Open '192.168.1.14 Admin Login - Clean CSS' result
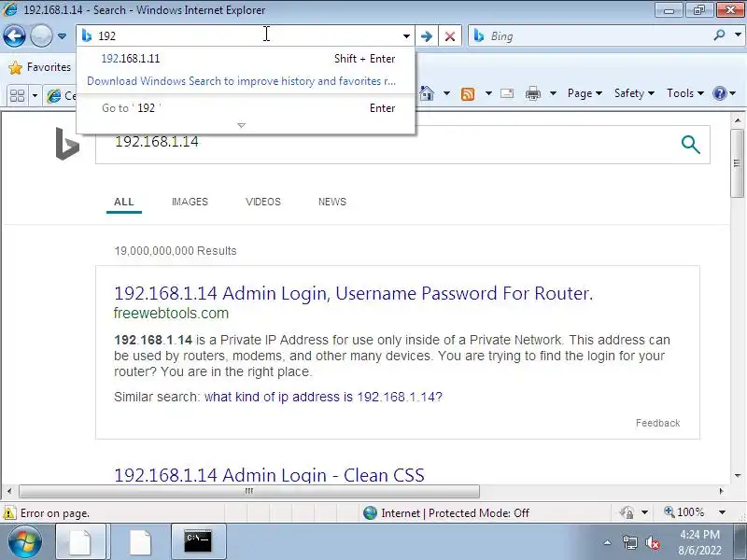Image resolution: width=747 pixels, height=560 pixels. click(x=269, y=475)
